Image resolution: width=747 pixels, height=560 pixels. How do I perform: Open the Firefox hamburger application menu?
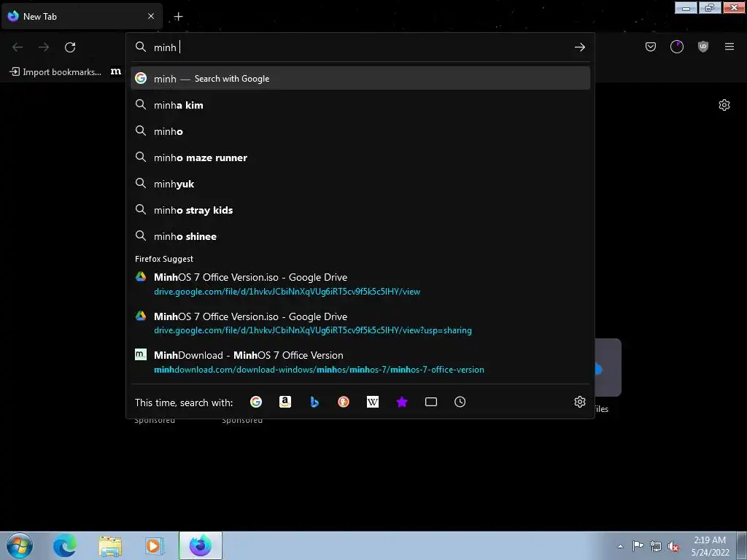tap(729, 47)
